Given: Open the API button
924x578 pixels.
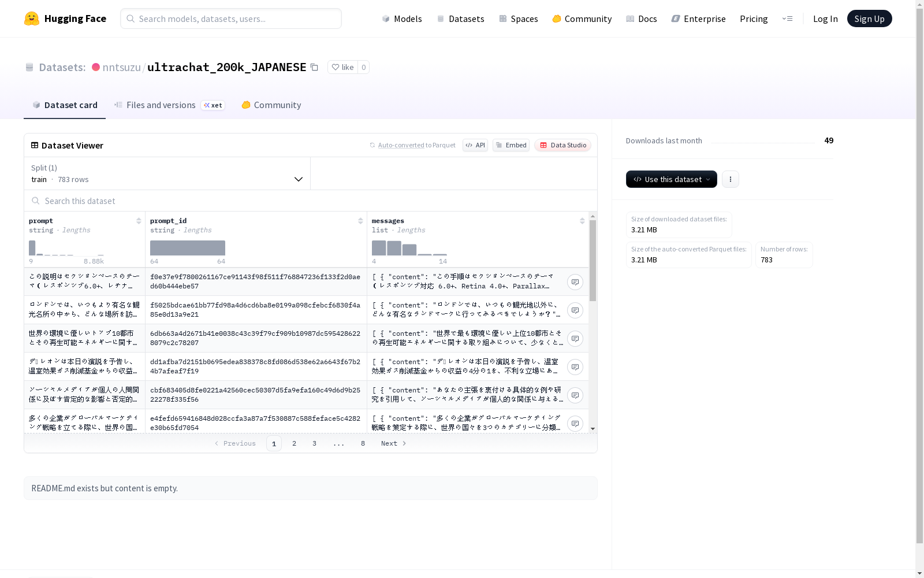Looking at the screenshot, I should click(x=475, y=145).
